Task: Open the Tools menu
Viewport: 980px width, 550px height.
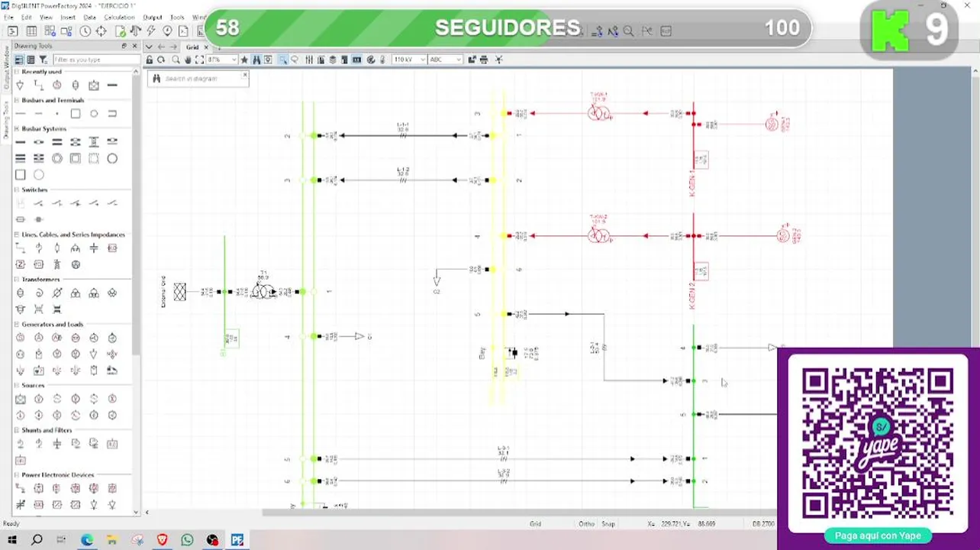Action: [x=177, y=17]
